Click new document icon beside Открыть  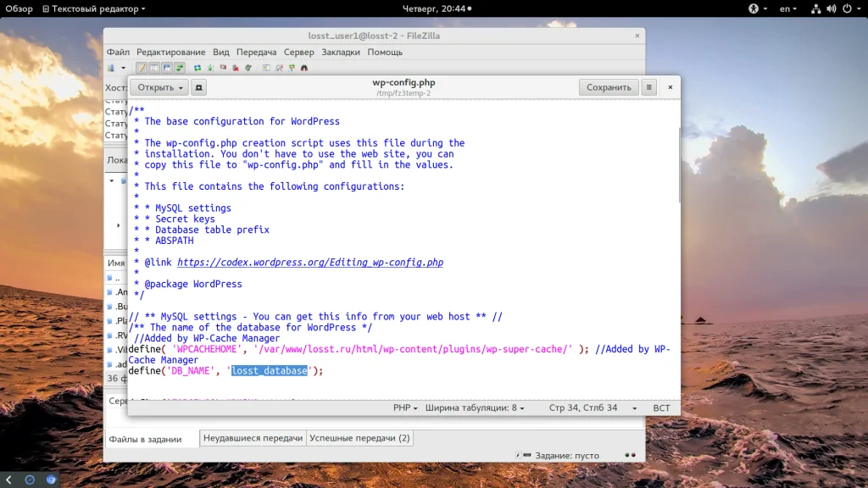[198, 87]
